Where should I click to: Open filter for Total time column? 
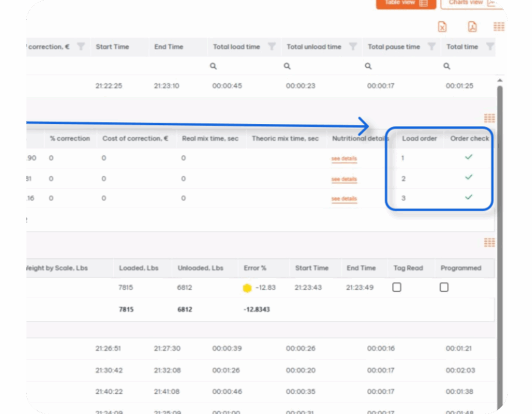(489, 47)
